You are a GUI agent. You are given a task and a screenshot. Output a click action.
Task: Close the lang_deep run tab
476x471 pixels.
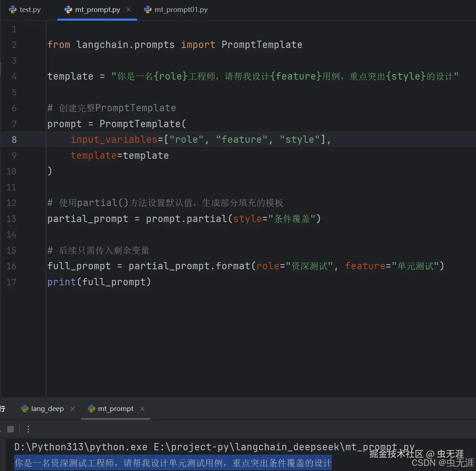tap(73, 409)
